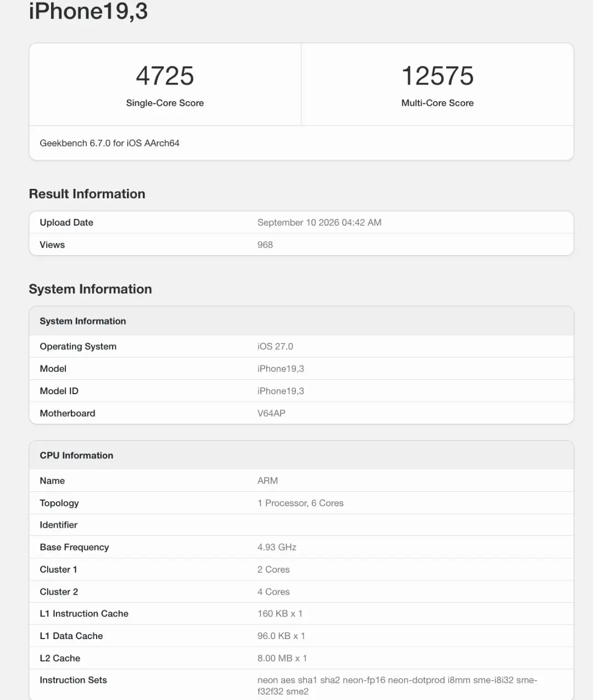Click the Views label
This screenshot has width=593, height=700.
52,245
